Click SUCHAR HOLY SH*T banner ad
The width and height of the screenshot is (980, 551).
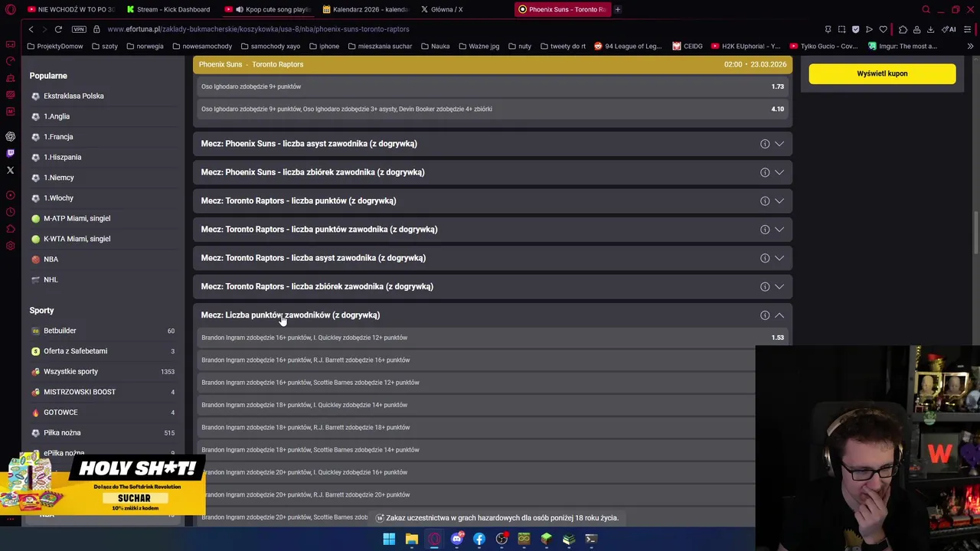tap(103, 485)
